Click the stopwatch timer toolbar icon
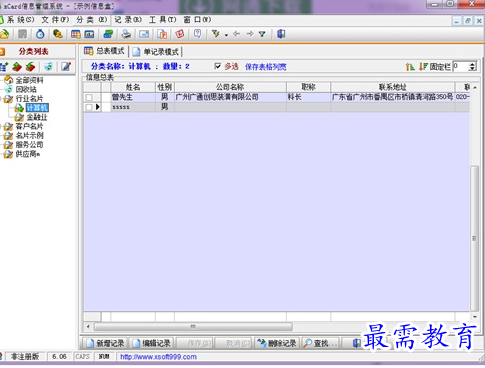Viewport: 485px width, 368px height. pos(40,34)
